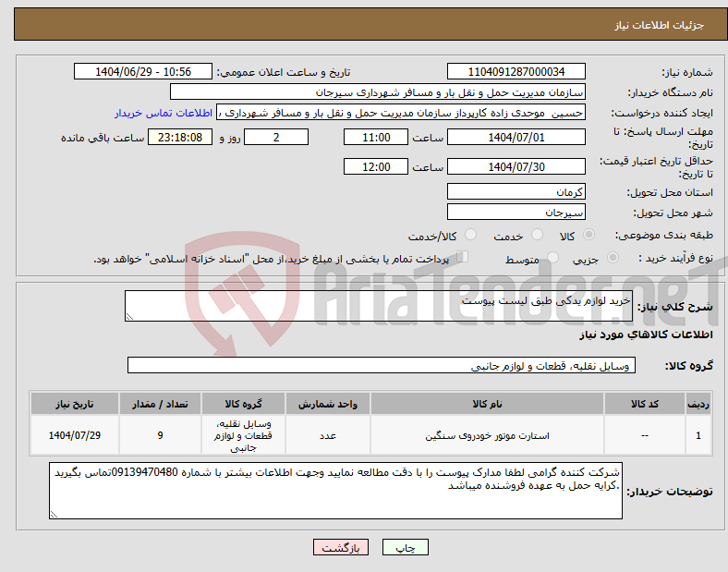Click the اطلاعات کالاهای مورد نیاز heading

(x=646, y=335)
